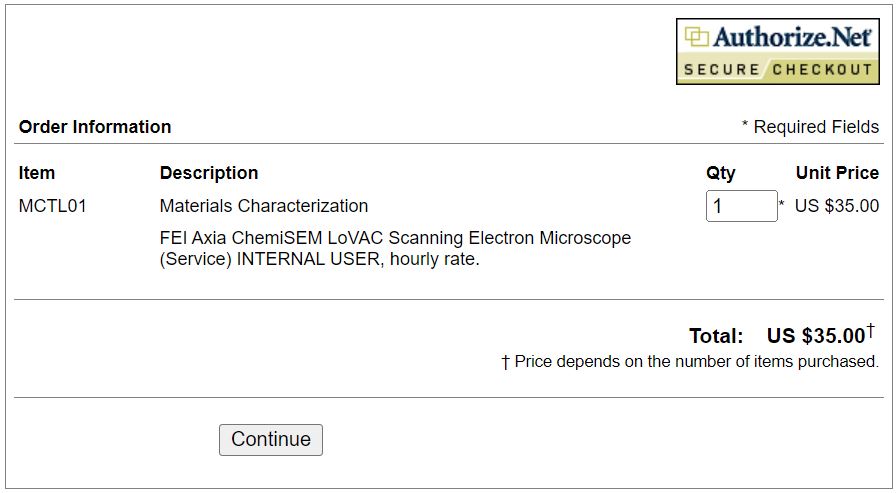
Task: Click the Required Fields note
Action: click(810, 127)
